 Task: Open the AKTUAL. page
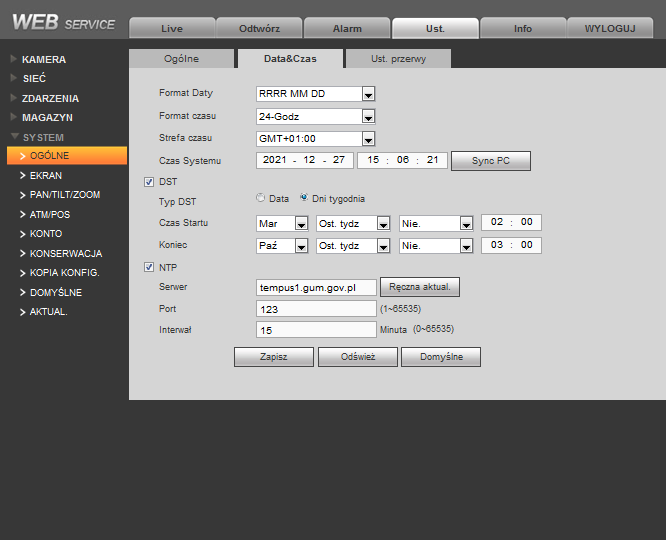(x=48, y=312)
